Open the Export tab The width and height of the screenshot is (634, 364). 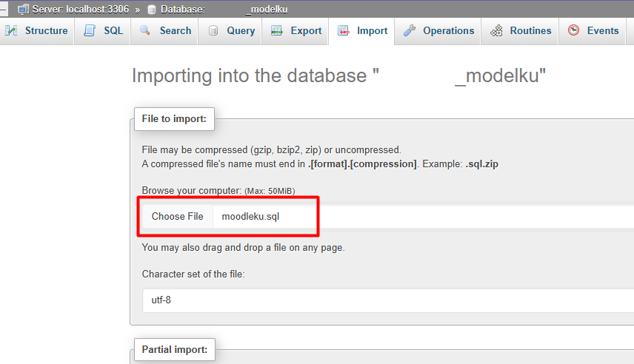tap(296, 31)
